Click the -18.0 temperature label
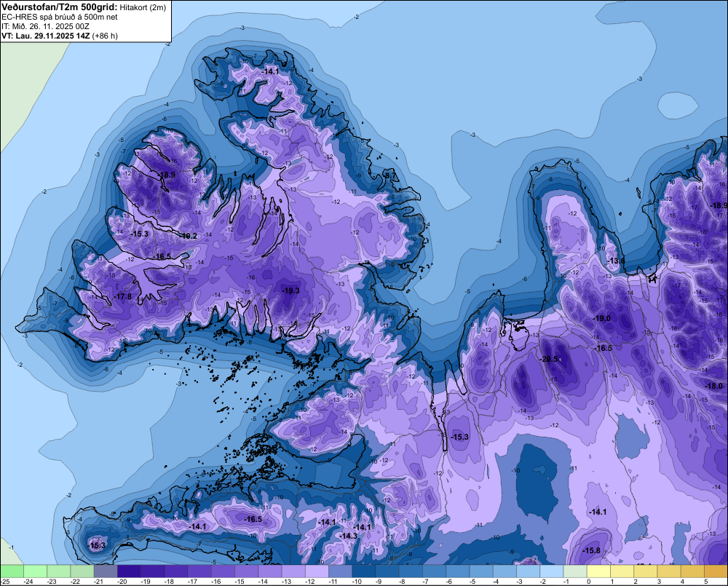Viewport: 728px width, 586px height. pos(713,386)
